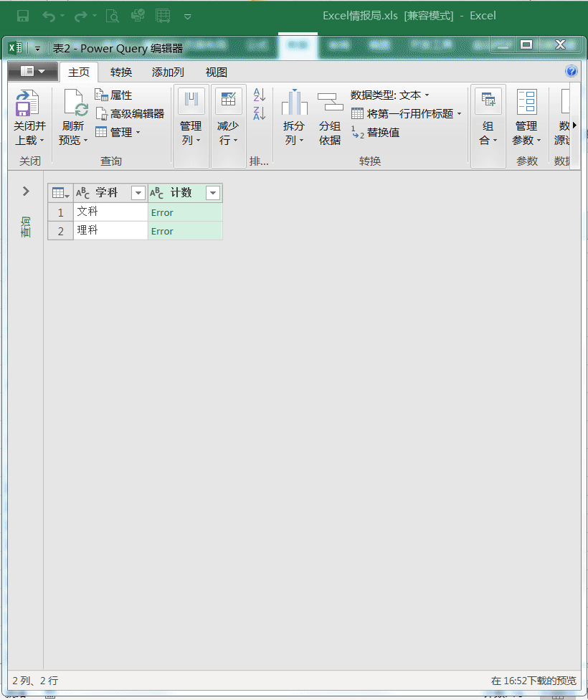Open the Close & Load dropdown arrow
Screen dimensions: 588x700
pos(42,141)
